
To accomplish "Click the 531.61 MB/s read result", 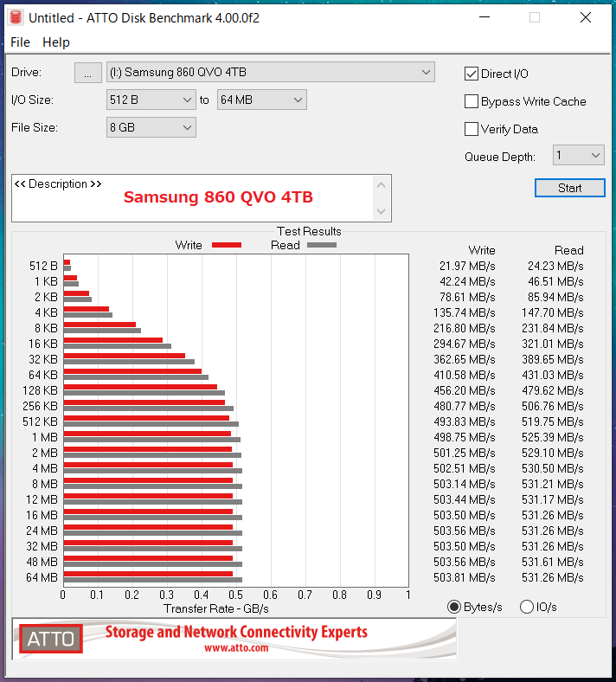I will tap(553, 562).
